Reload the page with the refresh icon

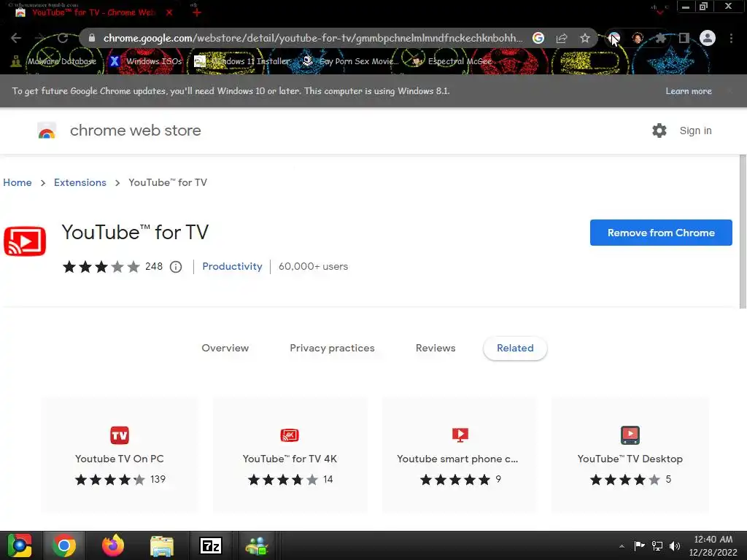63,38
